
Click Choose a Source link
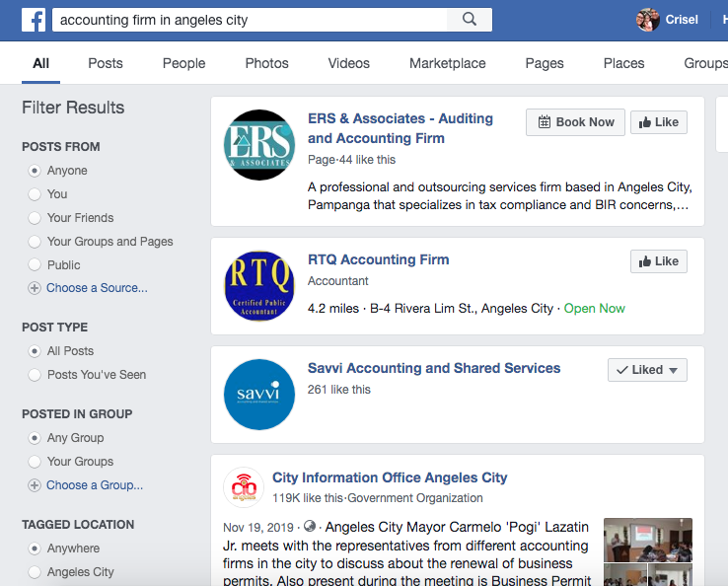(x=97, y=288)
